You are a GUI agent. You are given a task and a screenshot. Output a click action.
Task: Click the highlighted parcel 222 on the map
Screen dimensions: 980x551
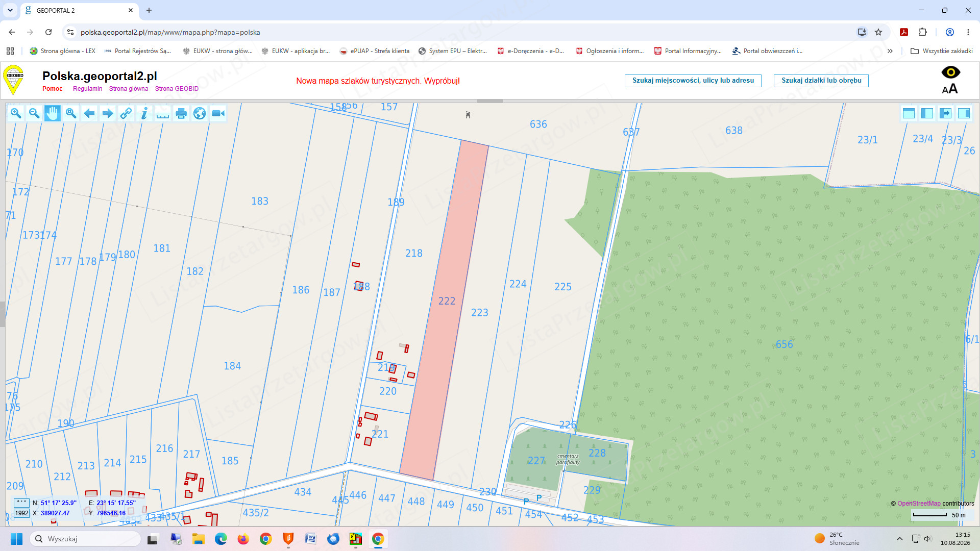[x=444, y=310]
